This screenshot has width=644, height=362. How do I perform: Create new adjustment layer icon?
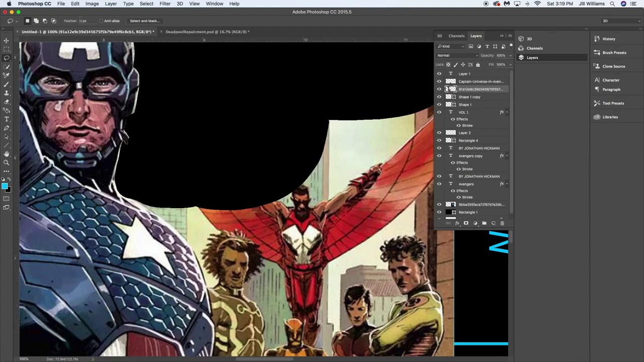click(475, 223)
